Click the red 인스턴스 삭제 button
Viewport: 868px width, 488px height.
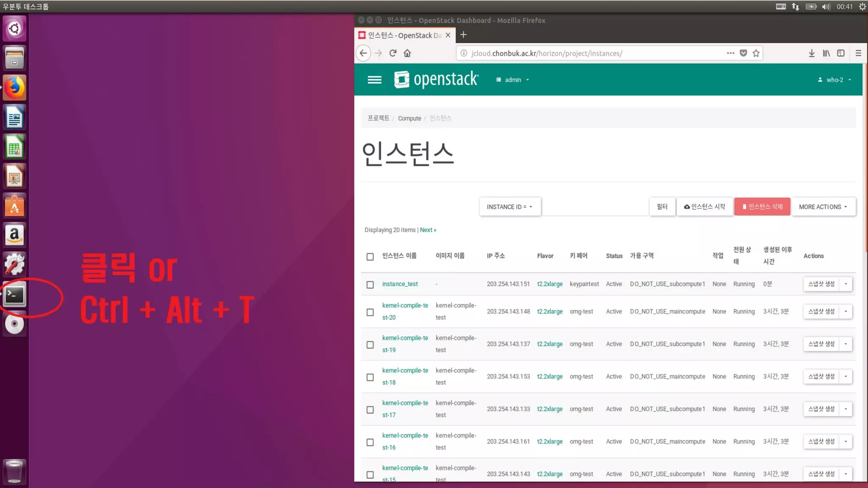[762, 207]
